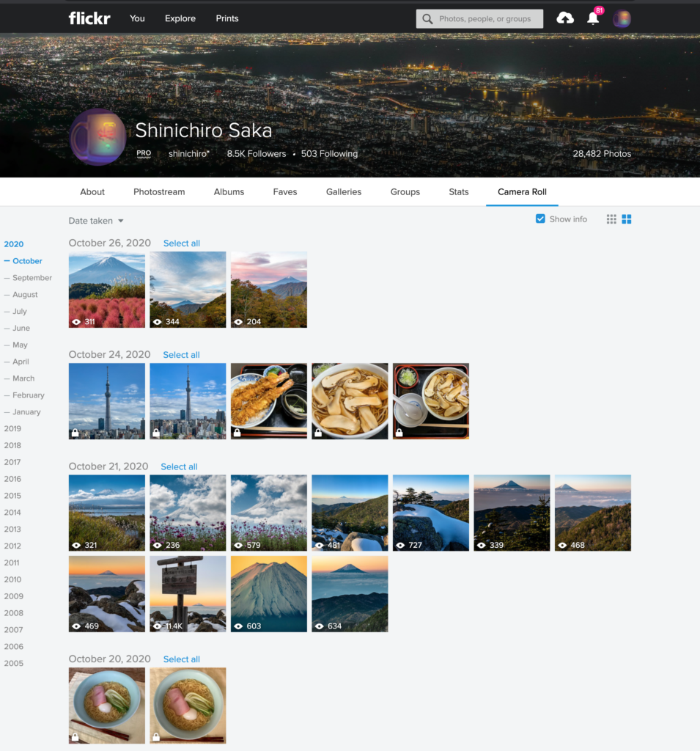Jump to September in the timeline
Viewport: 700px width, 751px height.
coord(32,278)
